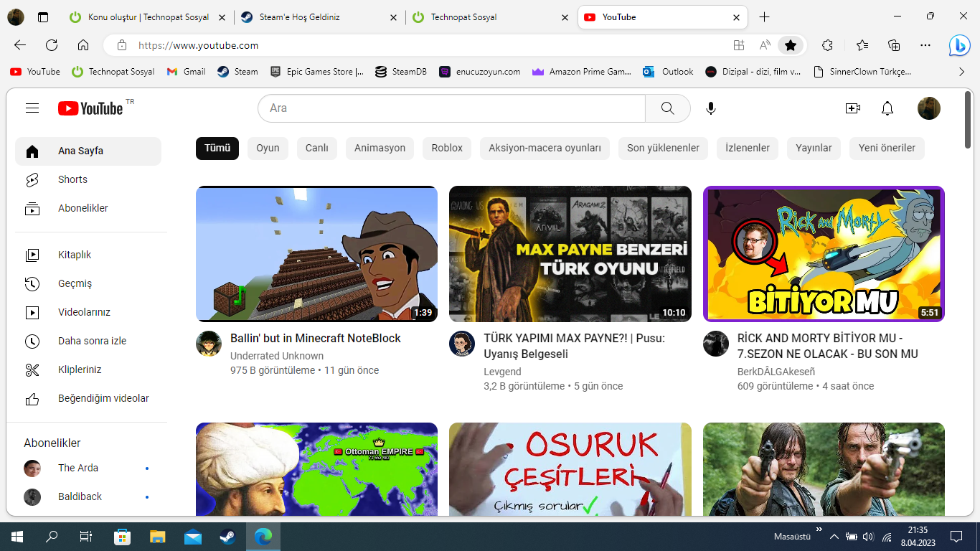
Task: Select the Aksiyon-macera oyunları chip
Action: tap(545, 149)
